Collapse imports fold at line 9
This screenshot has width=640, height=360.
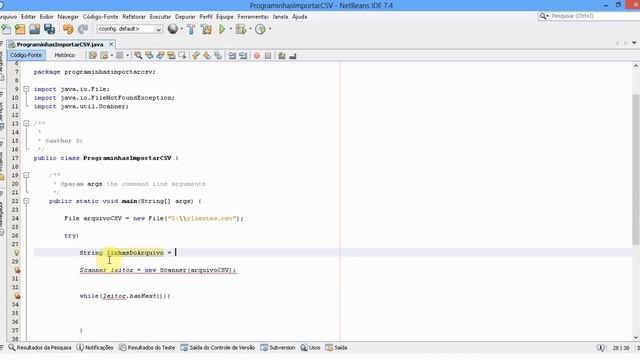26,89
